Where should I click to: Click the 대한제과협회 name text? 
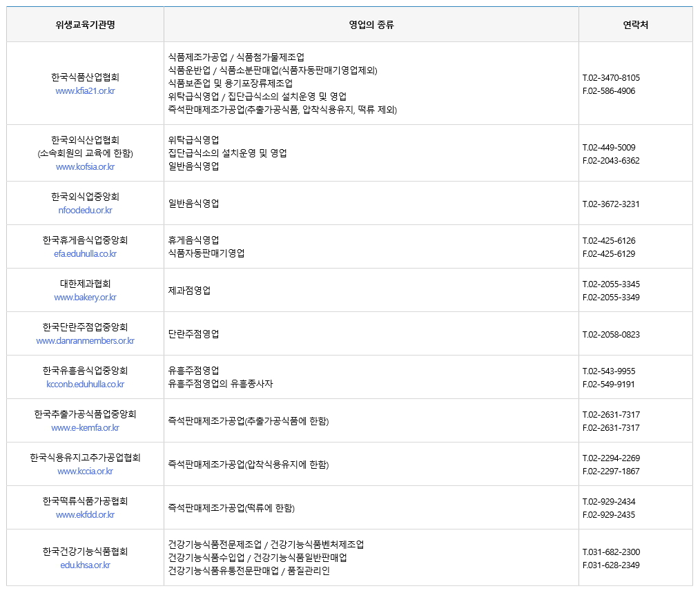(86, 284)
